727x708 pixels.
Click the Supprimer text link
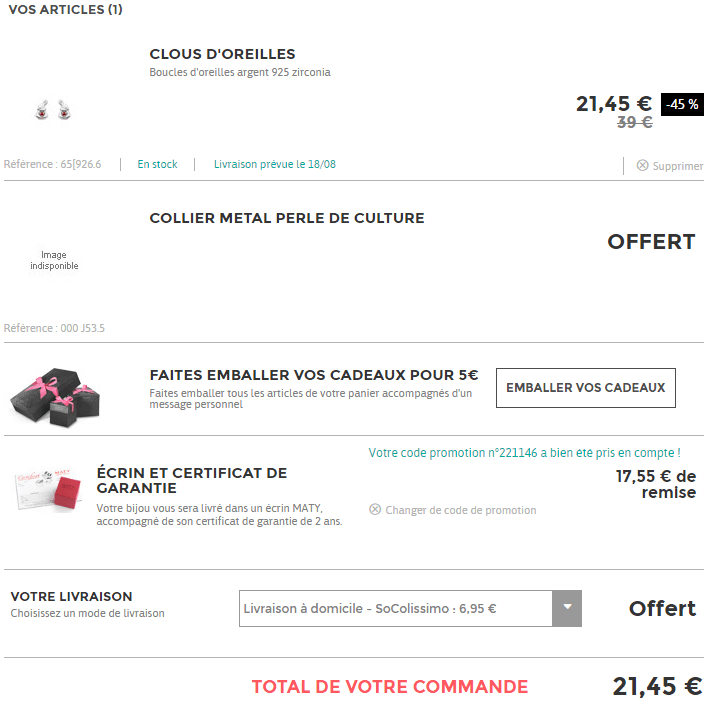tap(678, 166)
